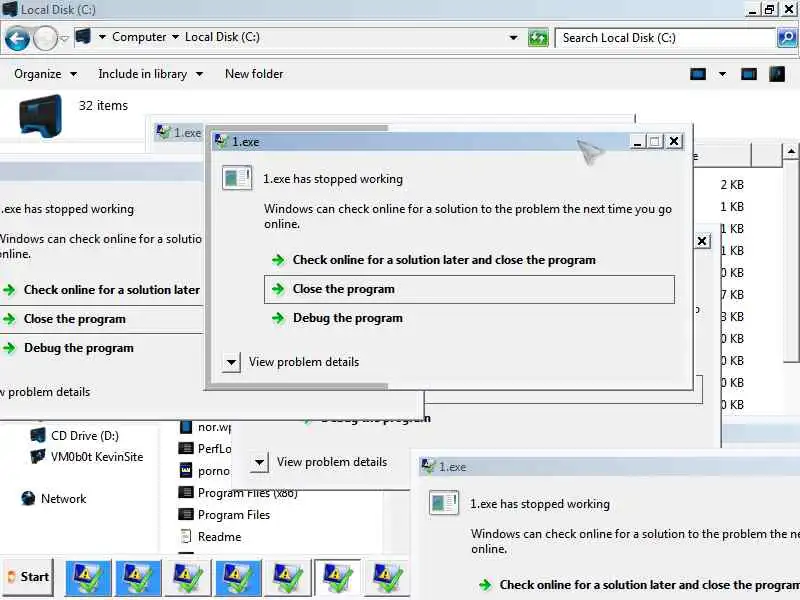Click the 2 KB size cell

732,185
